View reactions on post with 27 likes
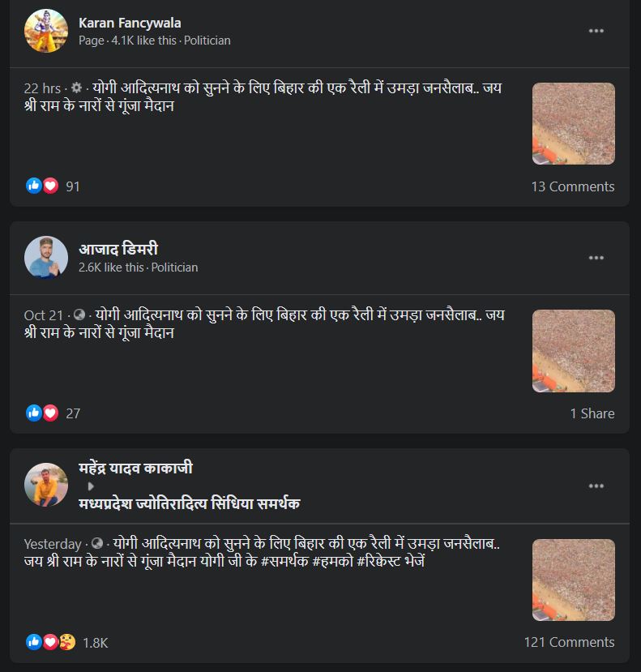 point(53,413)
